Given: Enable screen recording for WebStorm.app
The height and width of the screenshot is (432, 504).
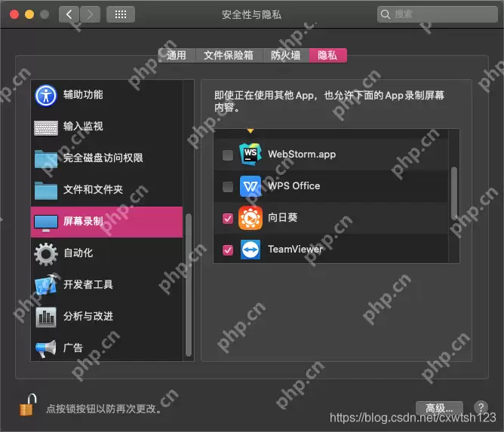Looking at the screenshot, I should click(x=228, y=155).
